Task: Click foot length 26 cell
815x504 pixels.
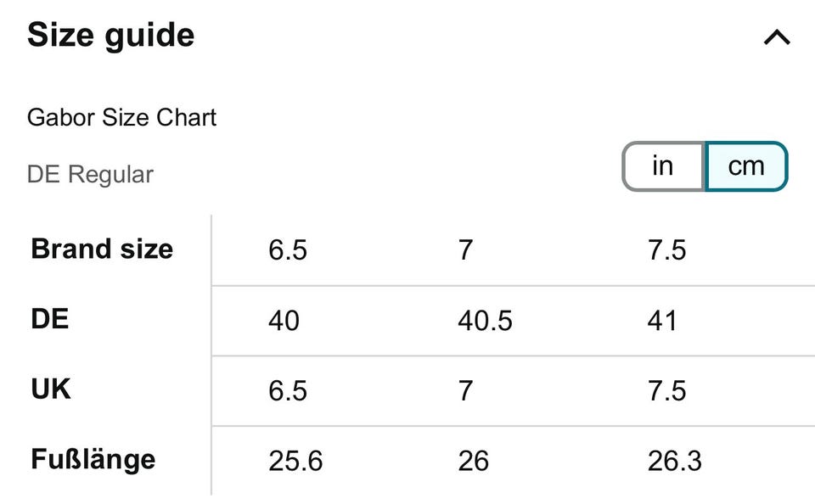Action: point(473,461)
